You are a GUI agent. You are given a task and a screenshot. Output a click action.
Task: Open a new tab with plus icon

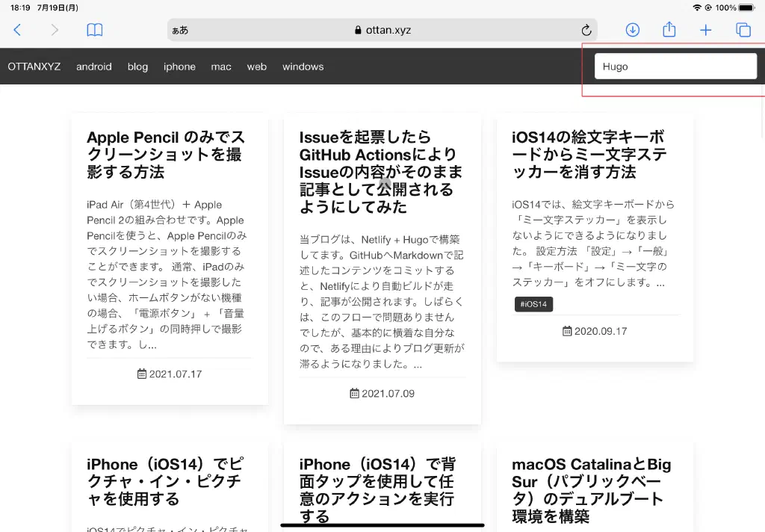[705, 30]
